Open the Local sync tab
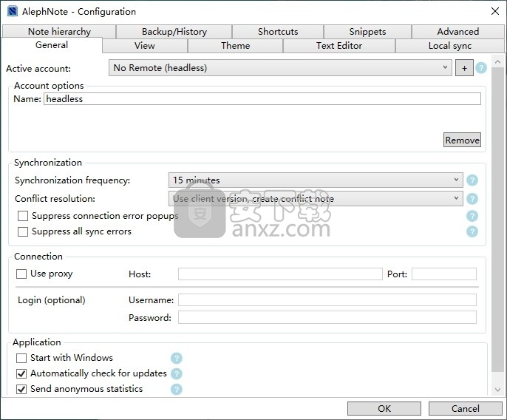 [450, 46]
